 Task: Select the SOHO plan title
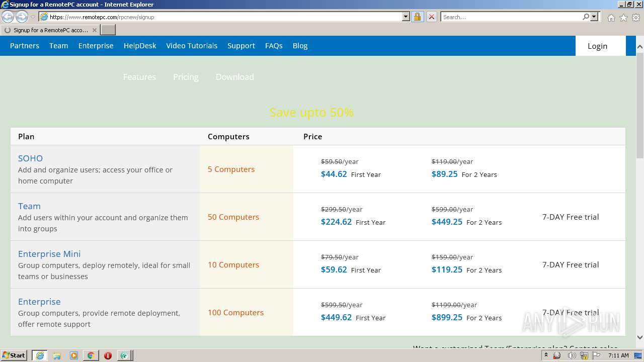pyautogui.click(x=30, y=158)
